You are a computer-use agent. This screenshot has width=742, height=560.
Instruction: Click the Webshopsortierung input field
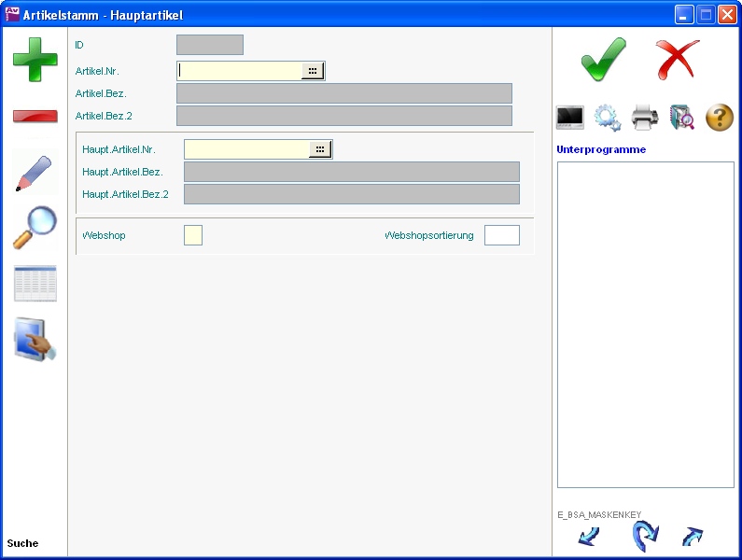click(x=501, y=235)
